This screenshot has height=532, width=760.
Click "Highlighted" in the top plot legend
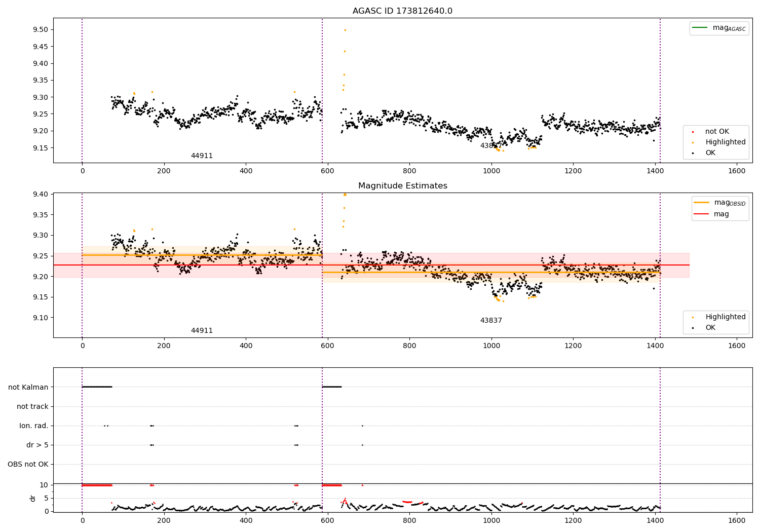point(726,142)
